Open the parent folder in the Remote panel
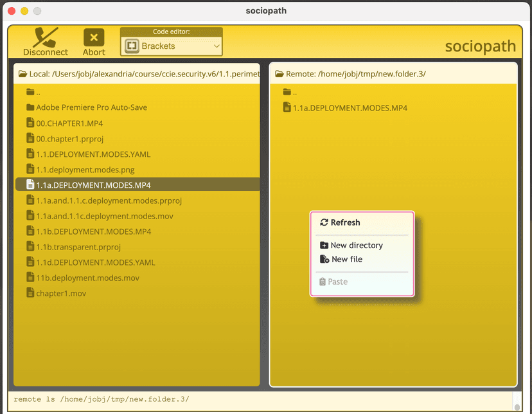This screenshot has width=532, height=414. point(290,92)
